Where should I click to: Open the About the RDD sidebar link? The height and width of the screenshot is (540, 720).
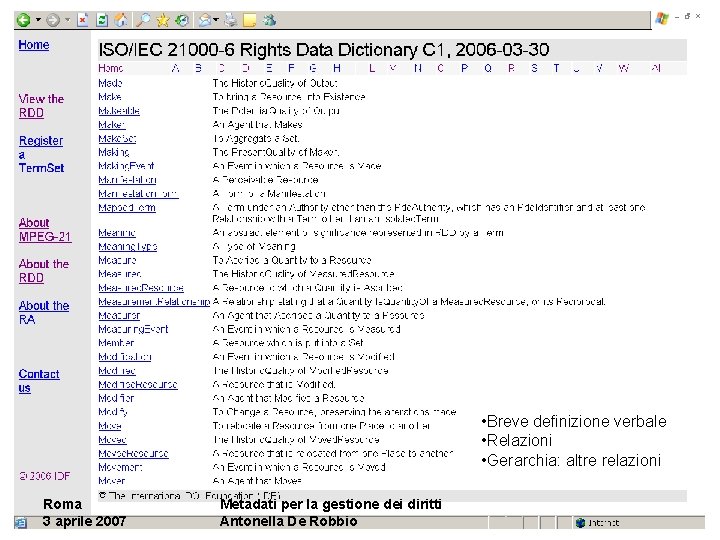click(x=44, y=271)
